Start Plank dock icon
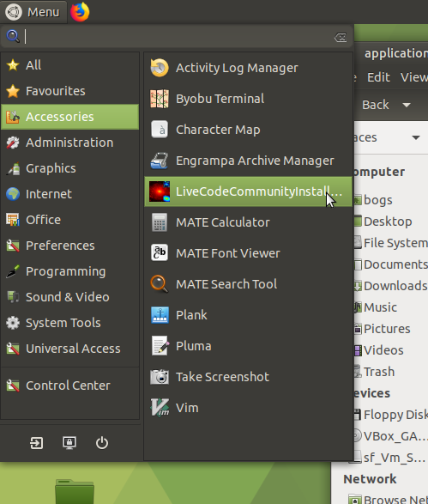 160,315
